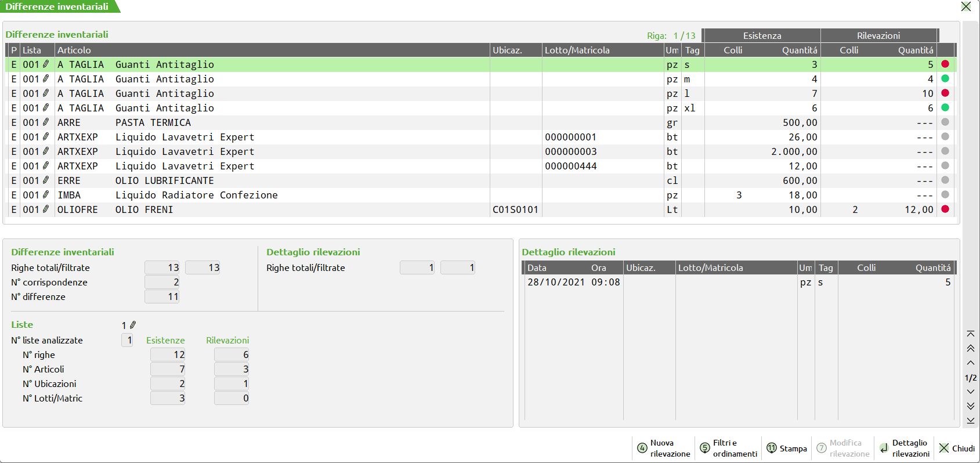Viewport: 980px width, 463px height.
Task: Click pencil icon on the PASTA TERMICA row
Action: (x=46, y=122)
